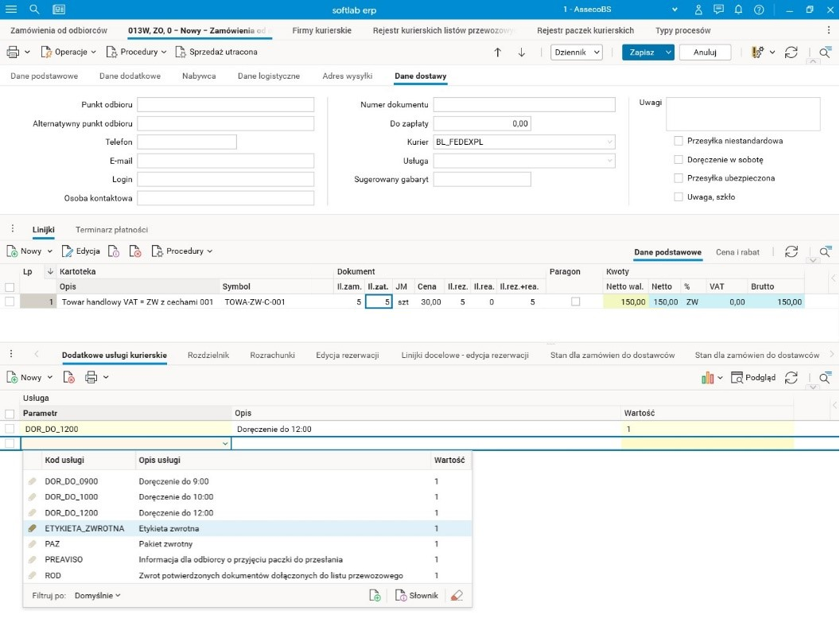
Task: Open the three-dot tabs overflow menu
Action: point(830,30)
